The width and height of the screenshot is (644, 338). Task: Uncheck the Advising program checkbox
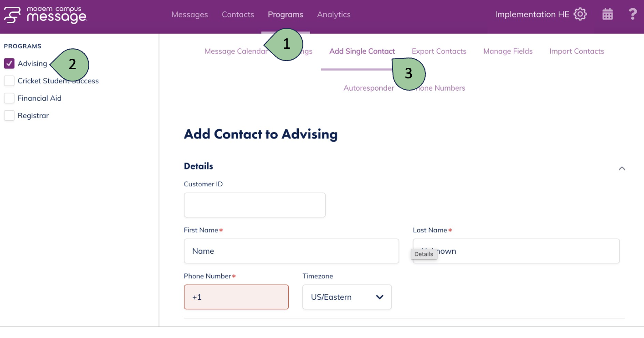(9, 63)
